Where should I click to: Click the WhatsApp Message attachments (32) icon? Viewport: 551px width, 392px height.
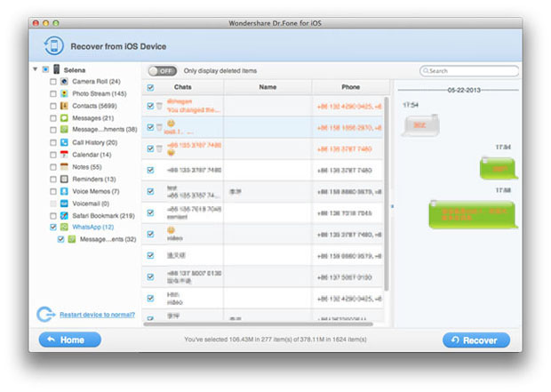[x=72, y=239]
